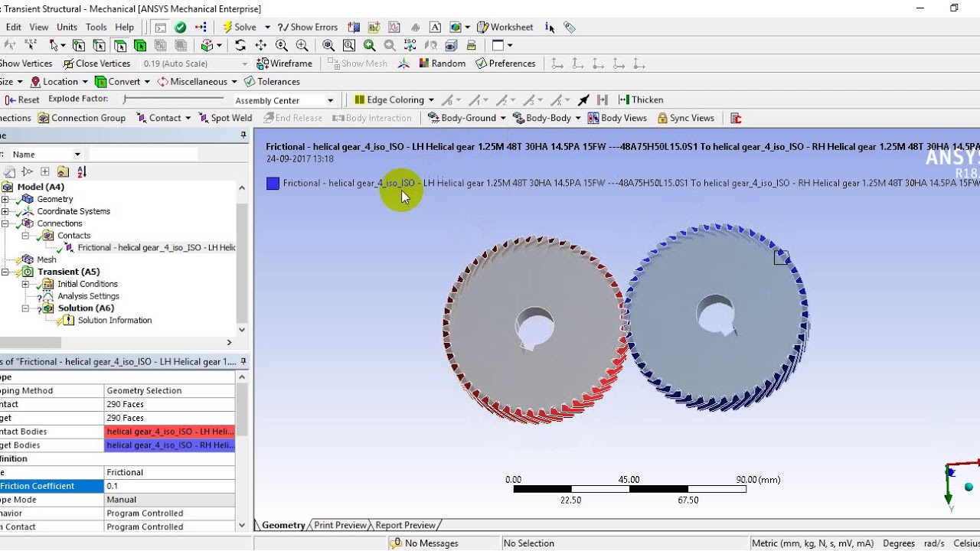Select the Rotate view tool
Image resolution: width=980 pixels, height=551 pixels.
pos(240,45)
